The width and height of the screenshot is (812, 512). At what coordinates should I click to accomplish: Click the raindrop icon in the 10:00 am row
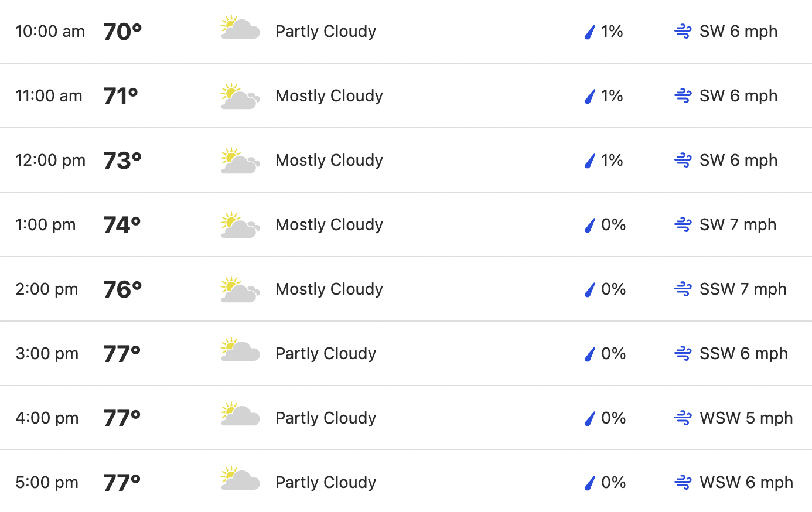(x=590, y=32)
